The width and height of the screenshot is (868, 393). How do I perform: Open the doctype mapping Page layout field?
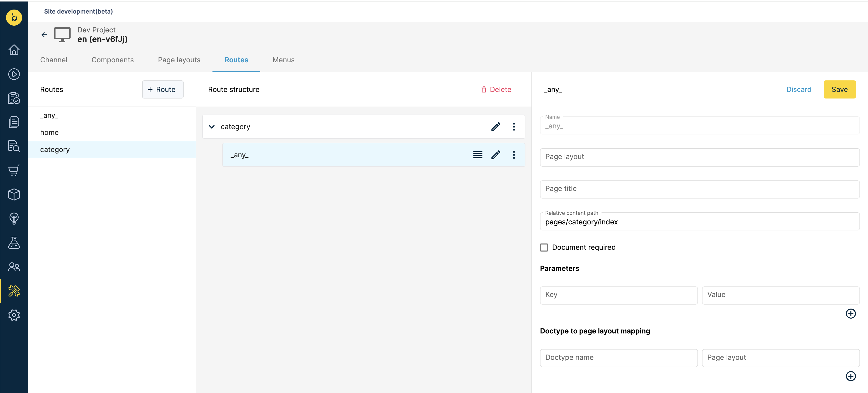pos(781,358)
